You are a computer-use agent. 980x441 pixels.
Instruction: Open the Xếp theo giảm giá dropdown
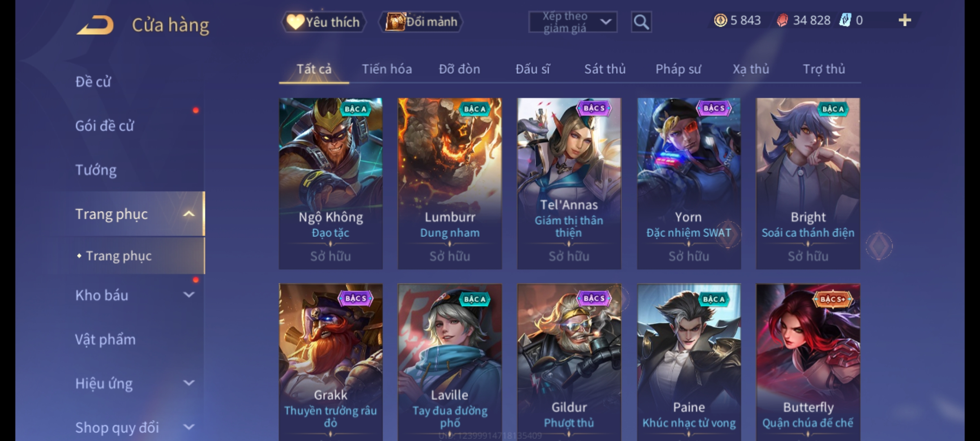click(x=573, y=22)
